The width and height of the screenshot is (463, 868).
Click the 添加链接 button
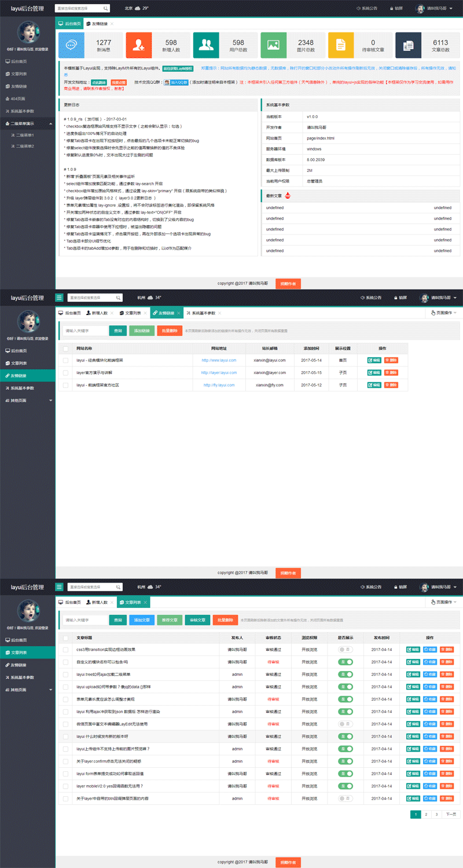[x=141, y=331]
